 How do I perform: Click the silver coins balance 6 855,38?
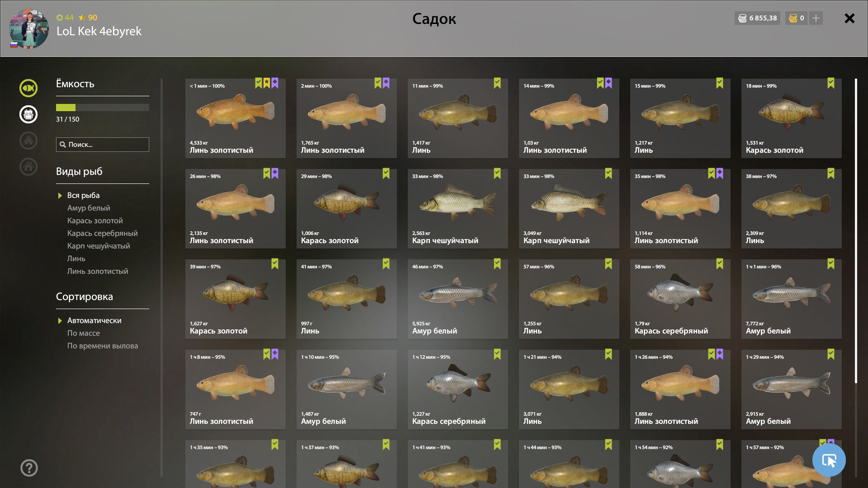click(758, 18)
